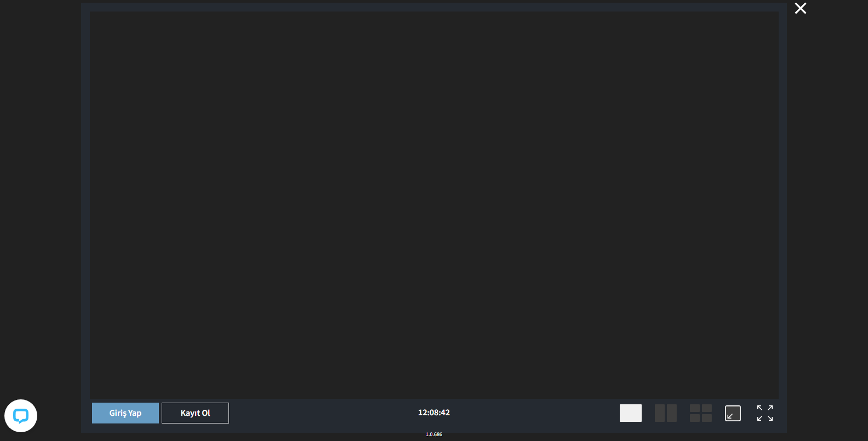Click the empty dark main viewing area
This screenshot has width=868, height=441.
tap(434, 205)
